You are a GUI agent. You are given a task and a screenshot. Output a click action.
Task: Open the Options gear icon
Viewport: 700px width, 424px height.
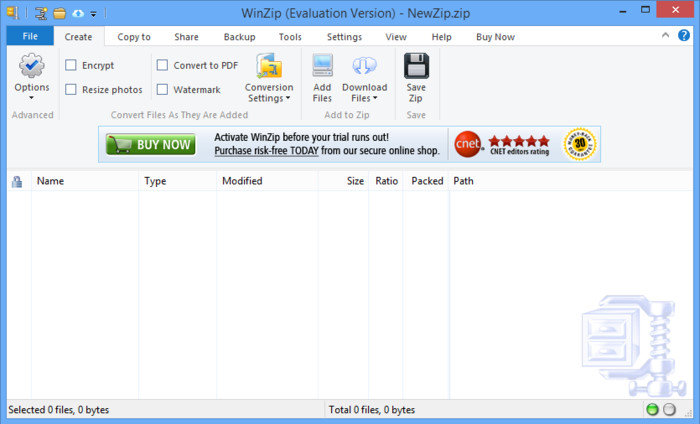tap(31, 66)
